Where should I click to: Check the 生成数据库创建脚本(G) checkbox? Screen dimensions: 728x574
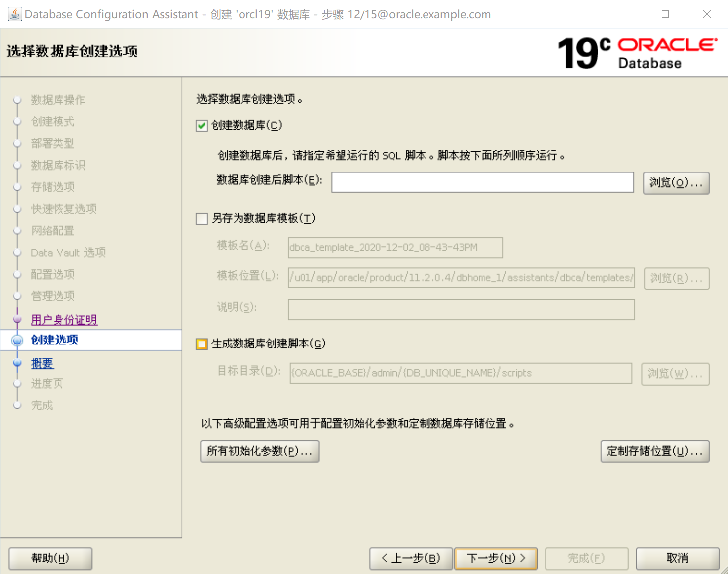pos(202,344)
